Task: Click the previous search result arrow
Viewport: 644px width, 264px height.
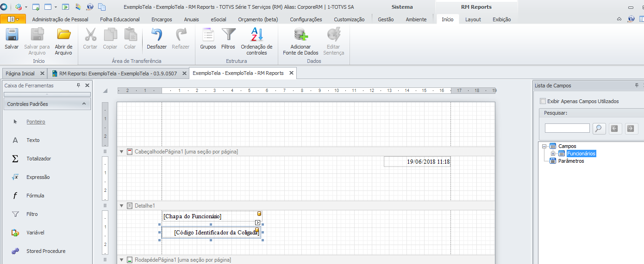Action: [614, 129]
